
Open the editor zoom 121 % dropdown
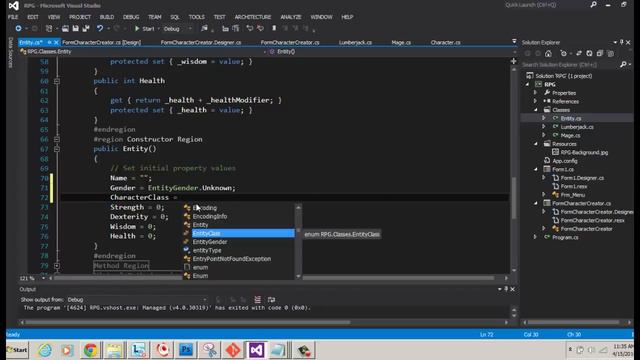[43, 278]
